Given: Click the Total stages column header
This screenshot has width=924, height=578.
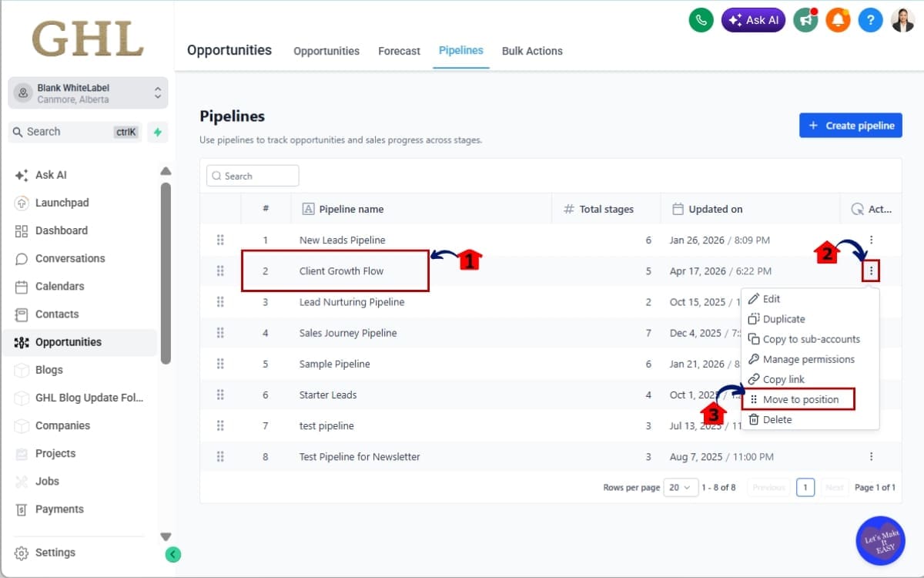Looking at the screenshot, I should [x=598, y=209].
